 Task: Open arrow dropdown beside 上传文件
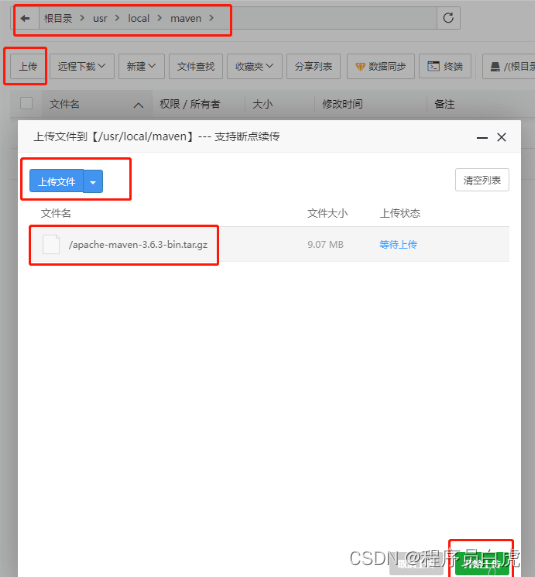click(x=93, y=181)
